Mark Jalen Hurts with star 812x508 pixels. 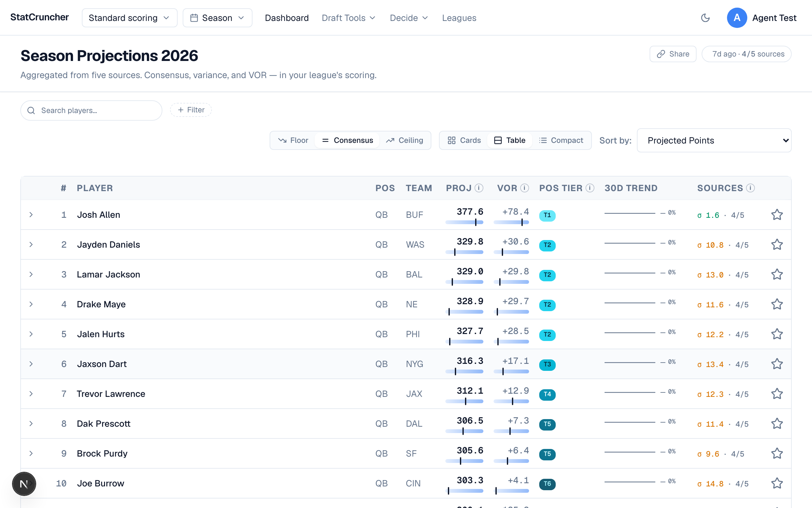777,334
